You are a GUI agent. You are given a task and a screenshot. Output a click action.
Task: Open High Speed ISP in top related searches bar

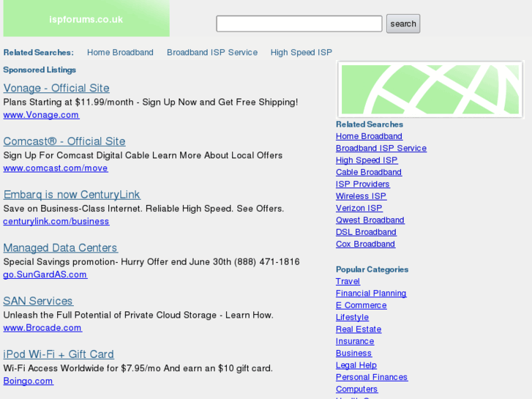click(x=301, y=52)
